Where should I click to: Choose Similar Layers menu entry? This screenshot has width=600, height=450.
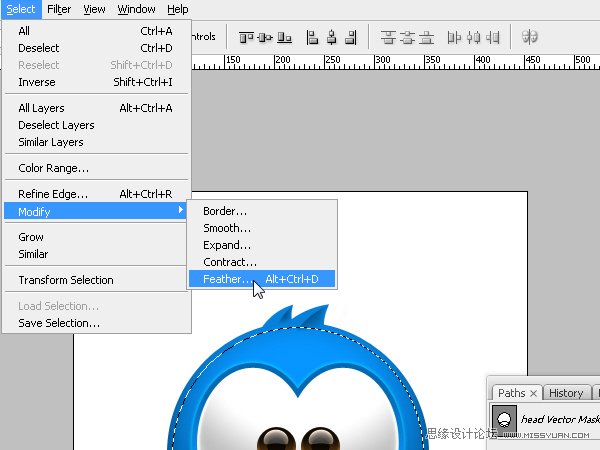point(96,142)
